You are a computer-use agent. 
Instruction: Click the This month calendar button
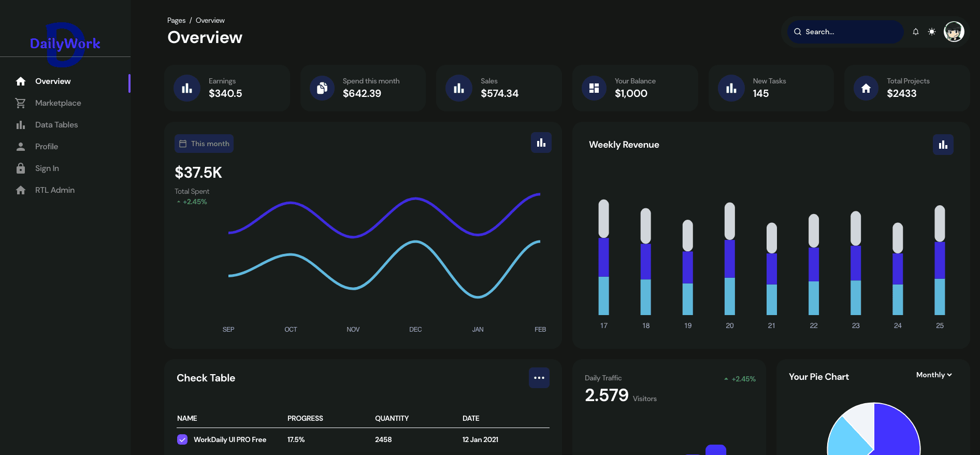[x=204, y=144]
